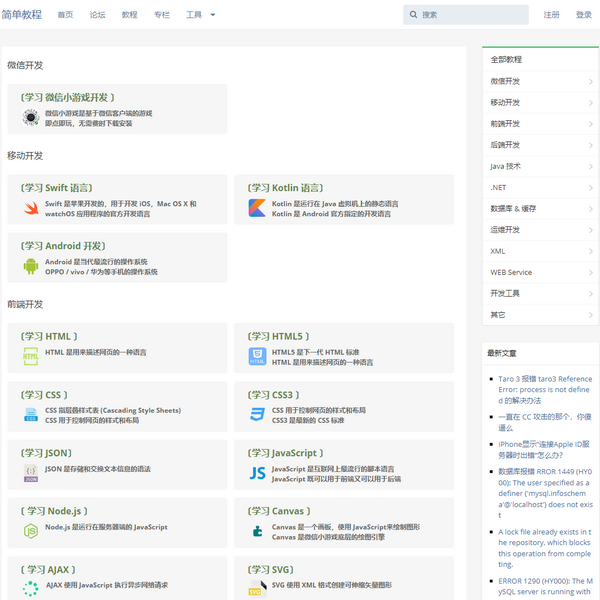Click the 搜索 search input field
Screen dimensions: 600x600
tap(470, 15)
